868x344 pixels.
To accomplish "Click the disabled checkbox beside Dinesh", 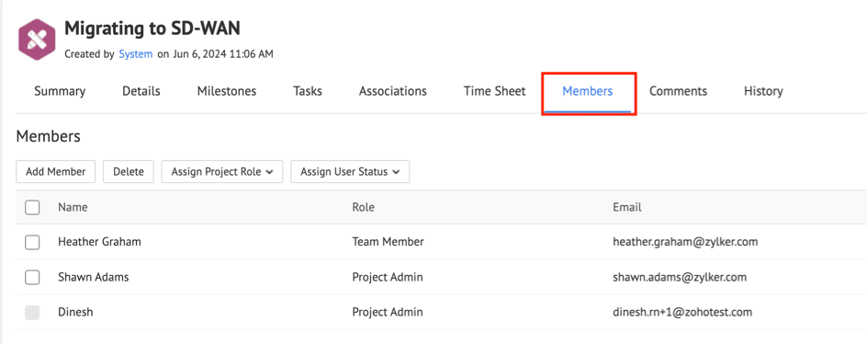I will (x=32, y=313).
